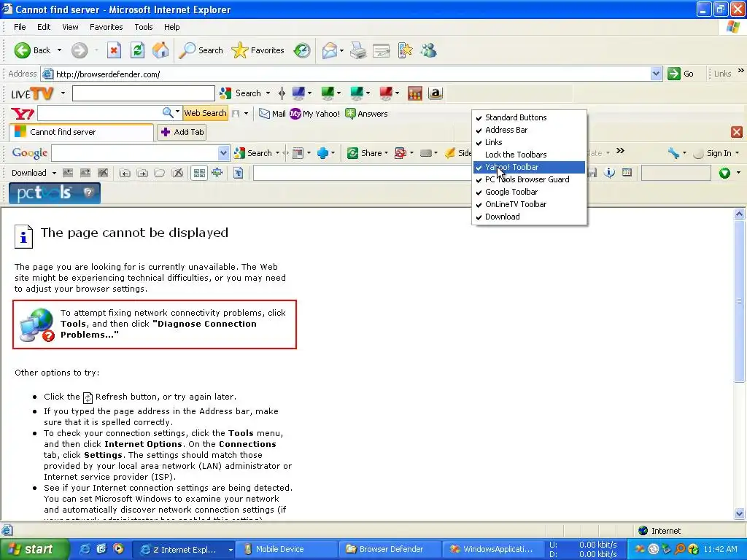Click the Favorites star button
747x560 pixels.
tap(258, 50)
